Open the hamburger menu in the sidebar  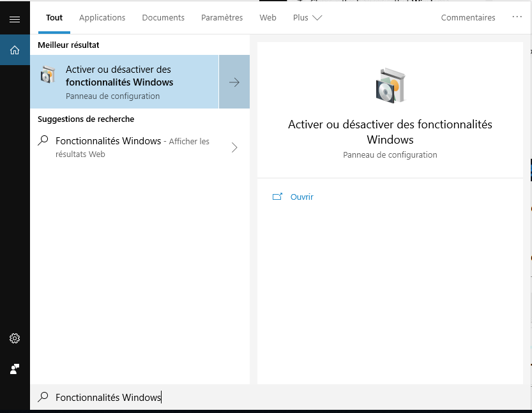coord(15,19)
